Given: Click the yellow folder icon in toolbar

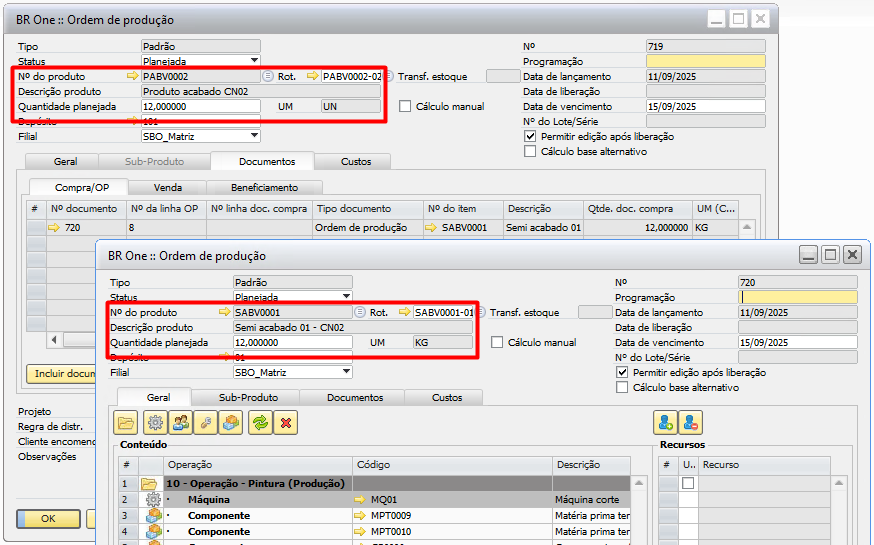Looking at the screenshot, I should point(126,422).
